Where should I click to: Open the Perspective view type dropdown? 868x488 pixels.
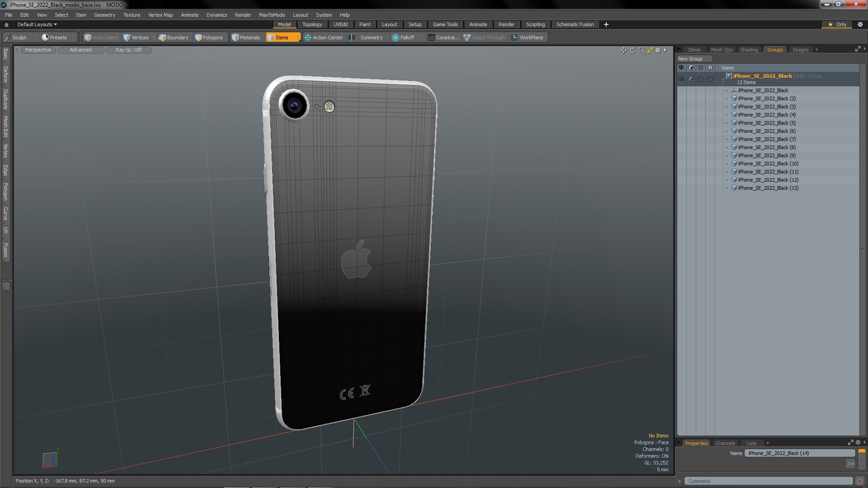(x=38, y=50)
